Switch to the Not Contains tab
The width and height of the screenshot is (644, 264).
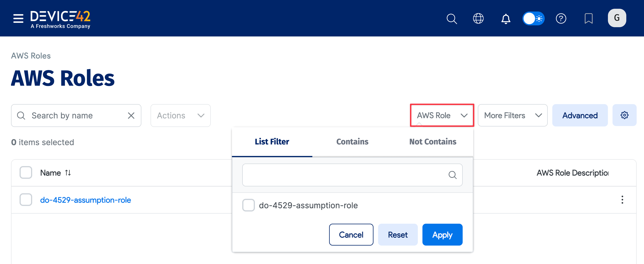pyautogui.click(x=433, y=141)
